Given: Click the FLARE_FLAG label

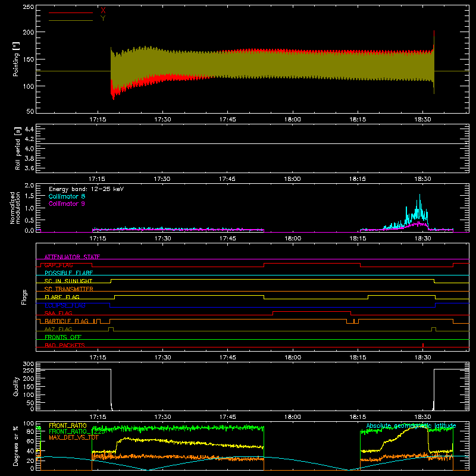Looking at the screenshot, I should (62, 297).
